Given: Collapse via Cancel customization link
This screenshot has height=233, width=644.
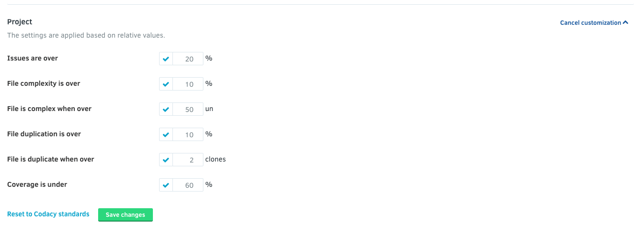Looking at the screenshot, I should [x=590, y=23].
